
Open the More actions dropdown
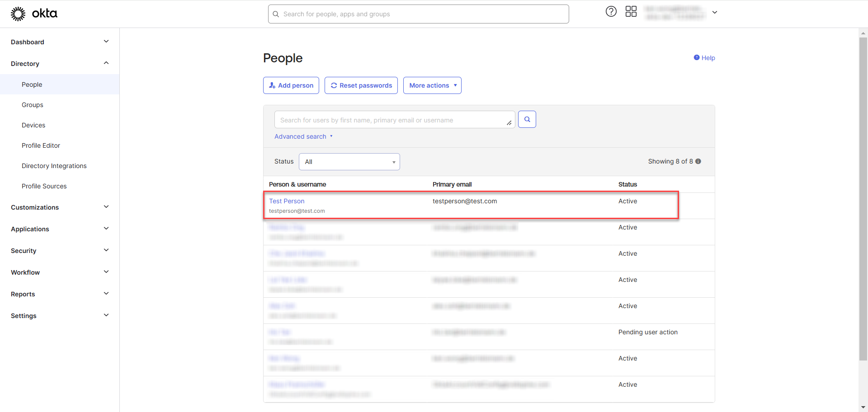pos(432,85)
